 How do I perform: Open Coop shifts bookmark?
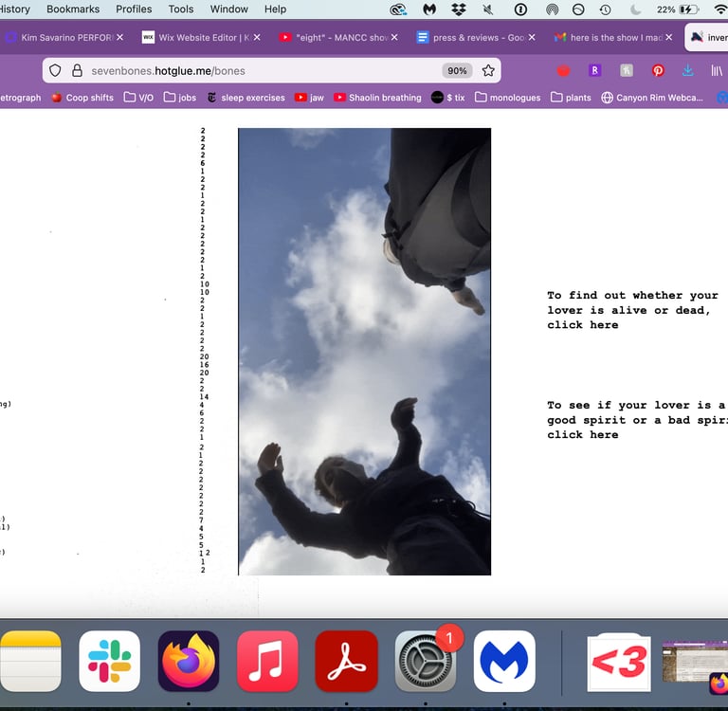coord(82,98)
